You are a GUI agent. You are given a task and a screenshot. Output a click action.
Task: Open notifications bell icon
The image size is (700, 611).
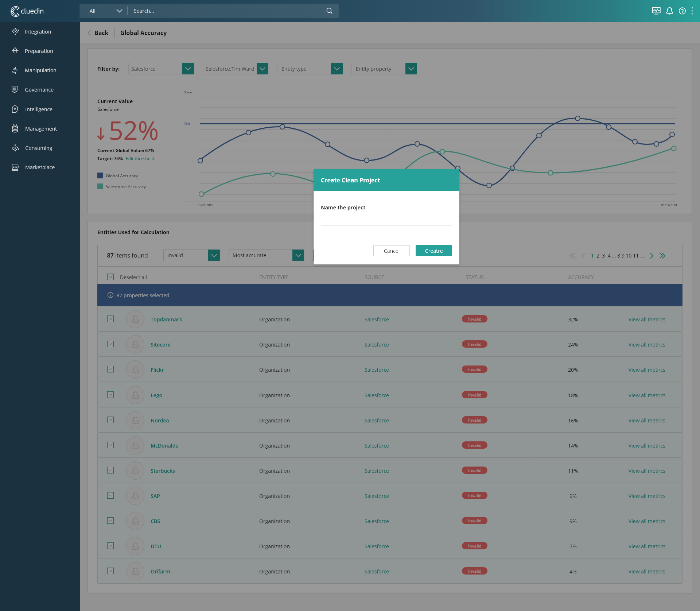pos(669,11)
